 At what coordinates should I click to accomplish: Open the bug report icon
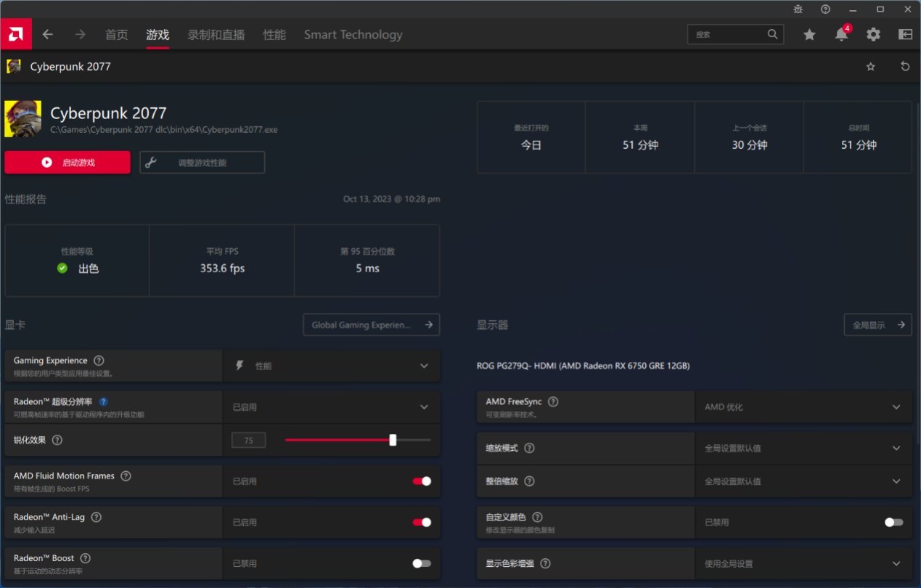coord(798,9)
